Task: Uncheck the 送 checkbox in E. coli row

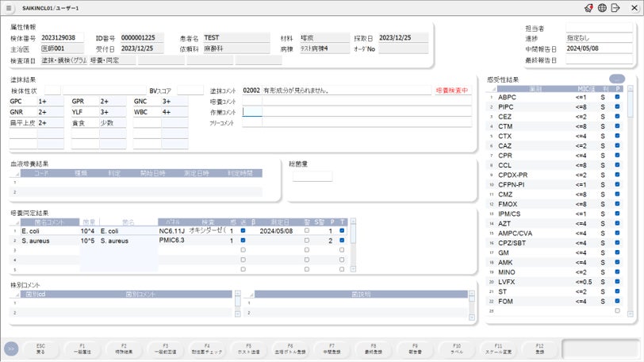Action: click(x=243, y=230)
